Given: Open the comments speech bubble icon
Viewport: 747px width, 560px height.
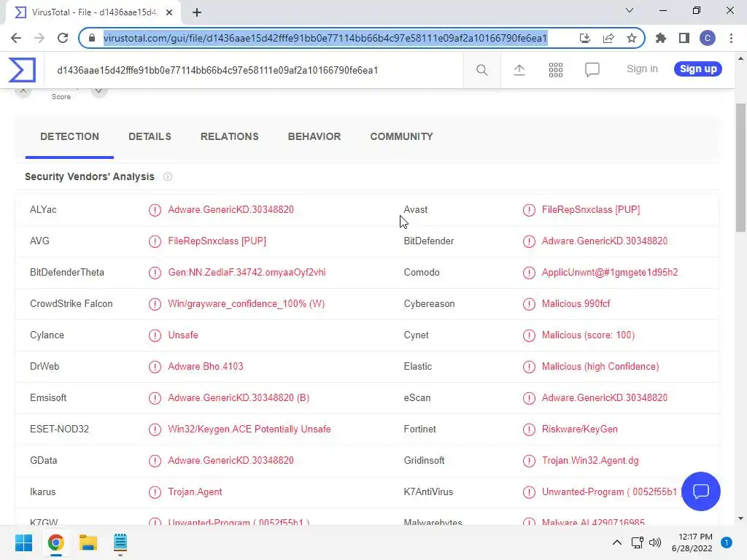Looking at the screenshot, I should coord(592,70).
